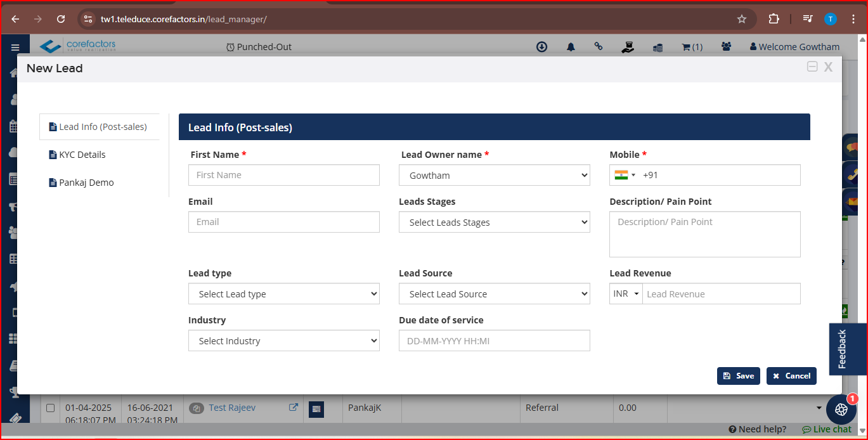Click the Referral source cell
The width and height of the screenshot is (868, 440).
(x=542, y=408)
